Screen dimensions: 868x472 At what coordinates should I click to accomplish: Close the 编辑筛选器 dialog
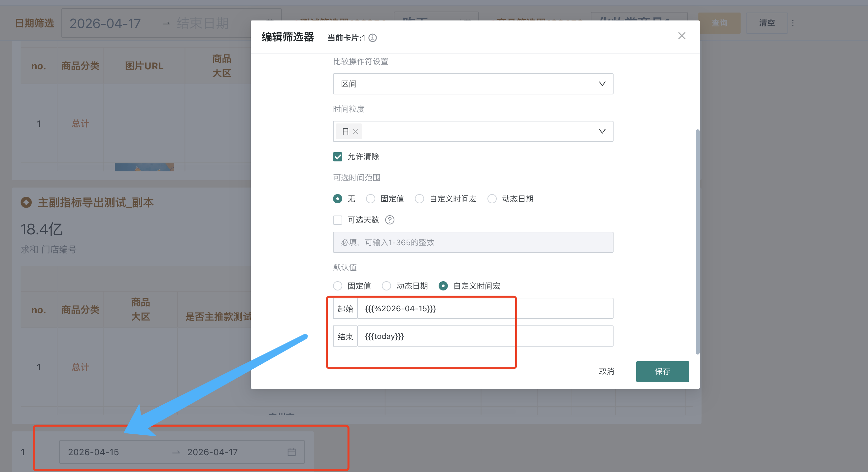pyautogui.click(x=682, y=35)
